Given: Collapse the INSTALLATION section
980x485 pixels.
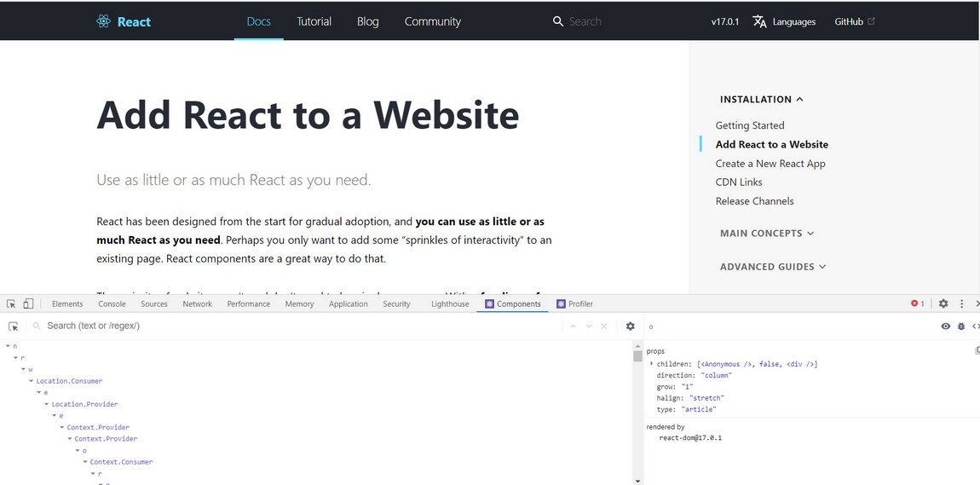Looking at the screenshot, I should pyautogui.click(x=761, y=100).
